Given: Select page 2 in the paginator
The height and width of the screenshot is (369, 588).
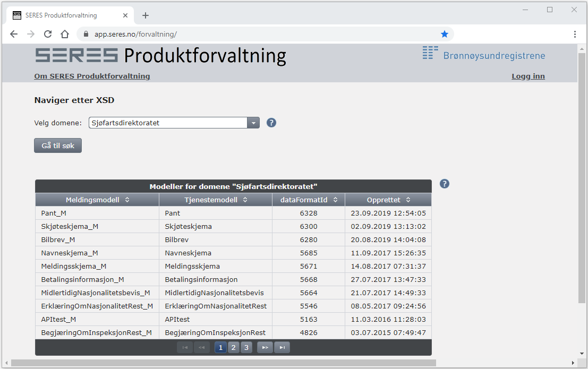Looking at the screenshot, I should 233,348.
